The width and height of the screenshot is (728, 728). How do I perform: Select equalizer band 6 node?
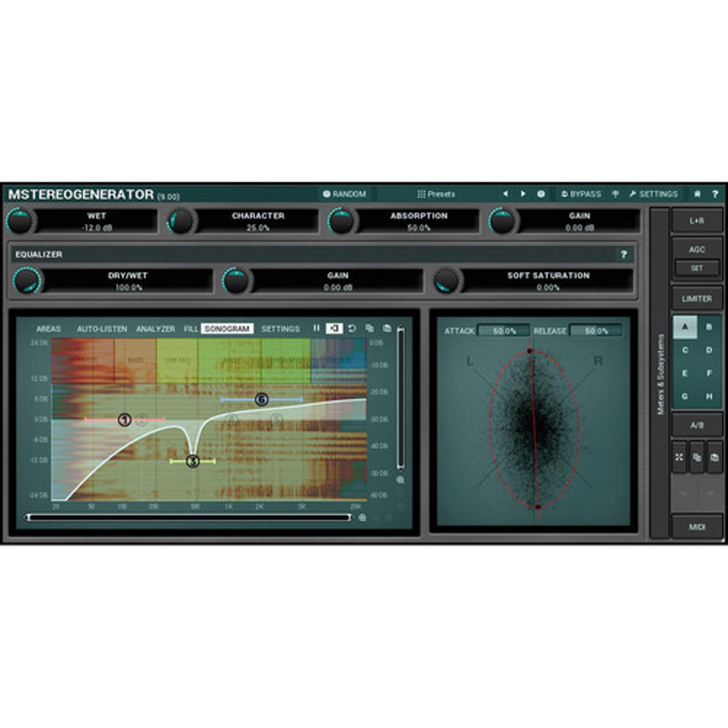[261, 399]
